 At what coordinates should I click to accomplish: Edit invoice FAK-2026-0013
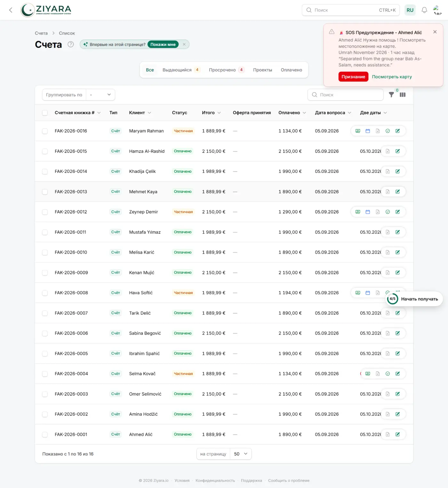pyautogui.click(x=397, y=191)
